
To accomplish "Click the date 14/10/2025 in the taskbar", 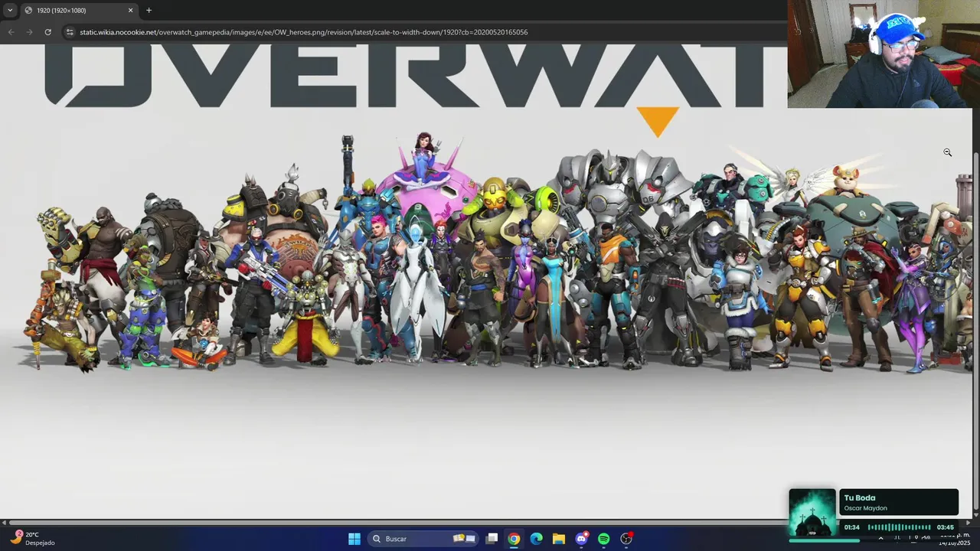I will click(x=954, y=543).
